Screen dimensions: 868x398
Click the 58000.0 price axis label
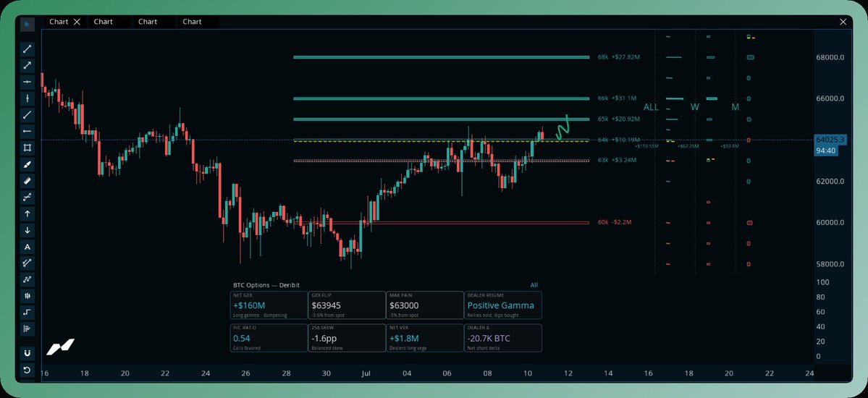pos(830,264)
